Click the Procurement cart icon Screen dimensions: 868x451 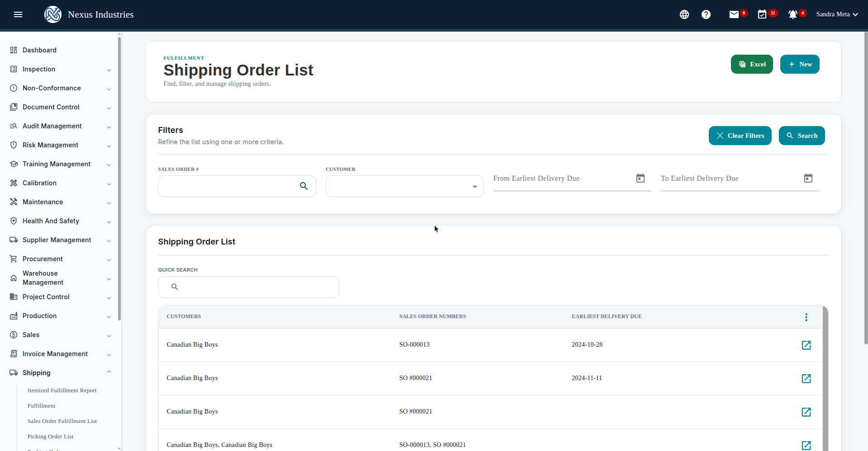(14, 259)
